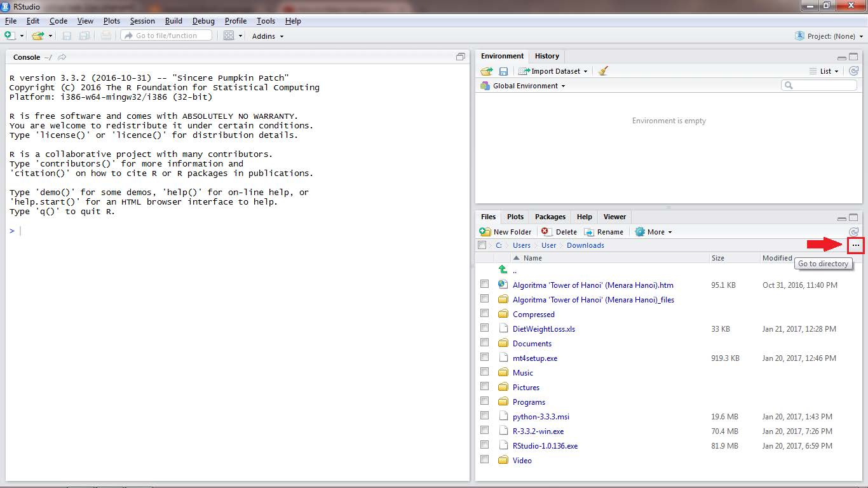The image size is (868, 488).
Task: Click the file icon beside python-3.3.3.msi
Action: click(503, 416)
